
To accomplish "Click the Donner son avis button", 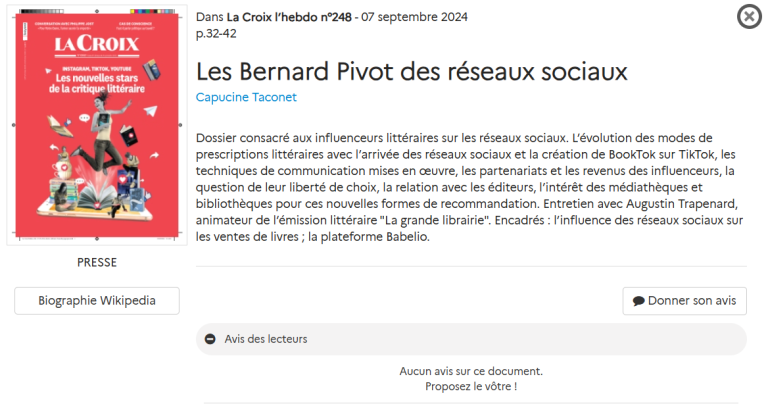I will [x=684, y=301].
